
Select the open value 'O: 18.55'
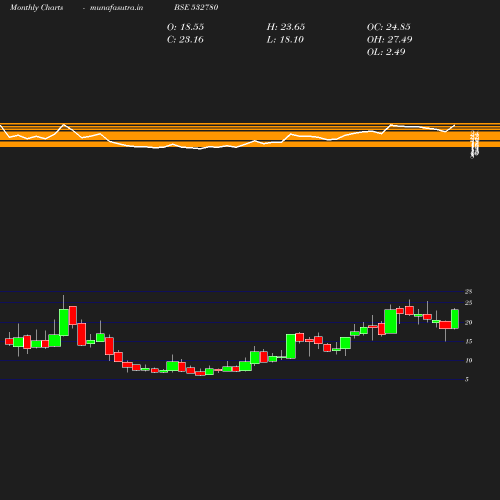pos(185,27)
